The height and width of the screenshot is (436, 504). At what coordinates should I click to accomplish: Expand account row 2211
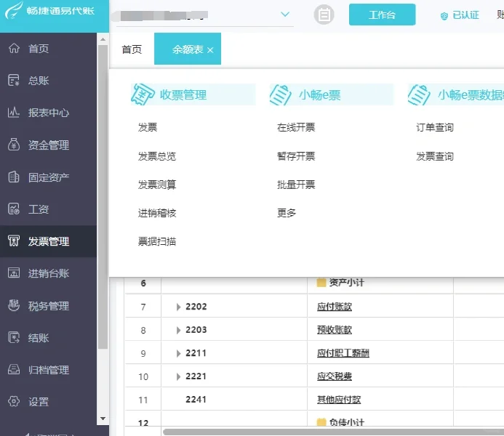pos(178,353)
